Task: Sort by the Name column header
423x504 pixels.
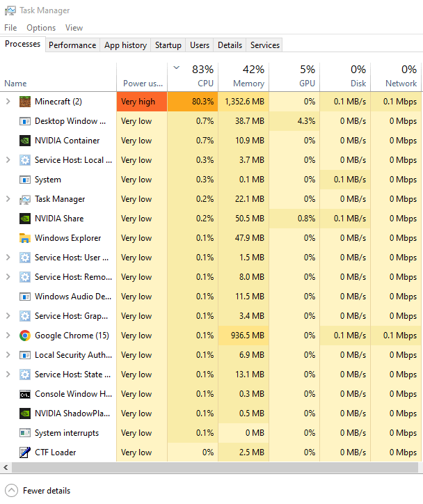Action: [x=15, y=84]
